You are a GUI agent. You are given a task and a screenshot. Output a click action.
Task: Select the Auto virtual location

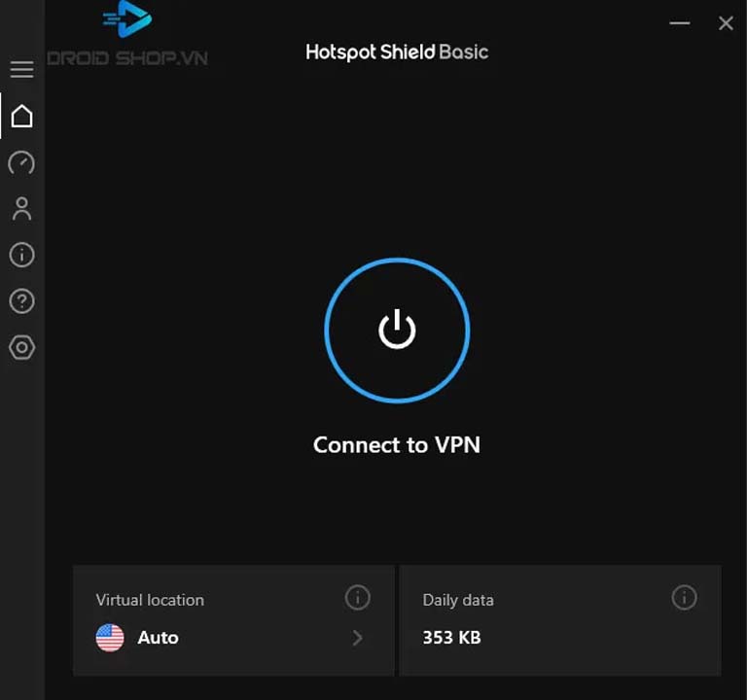click(159, 638)
